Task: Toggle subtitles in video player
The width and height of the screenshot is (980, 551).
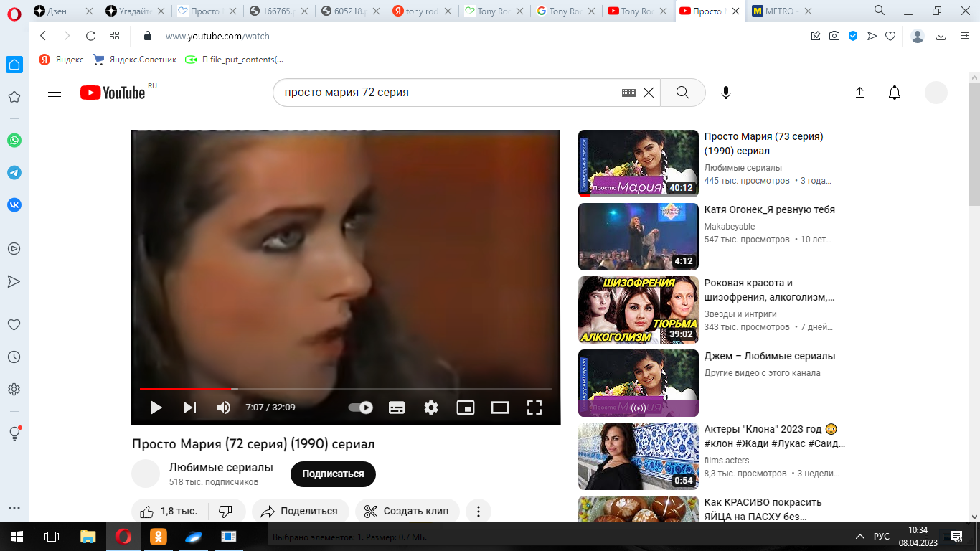Action: coord(396,408)
